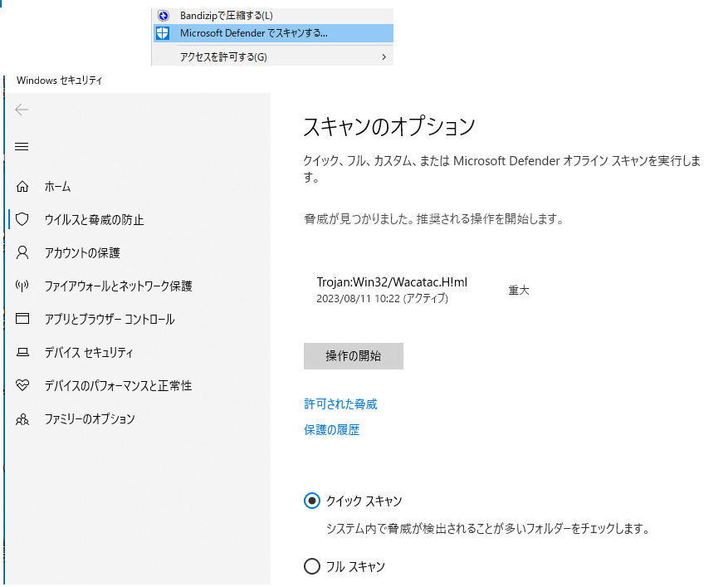The image size is (728, 587).
Task: Go back with the back arrow
Action: (22, 110)
